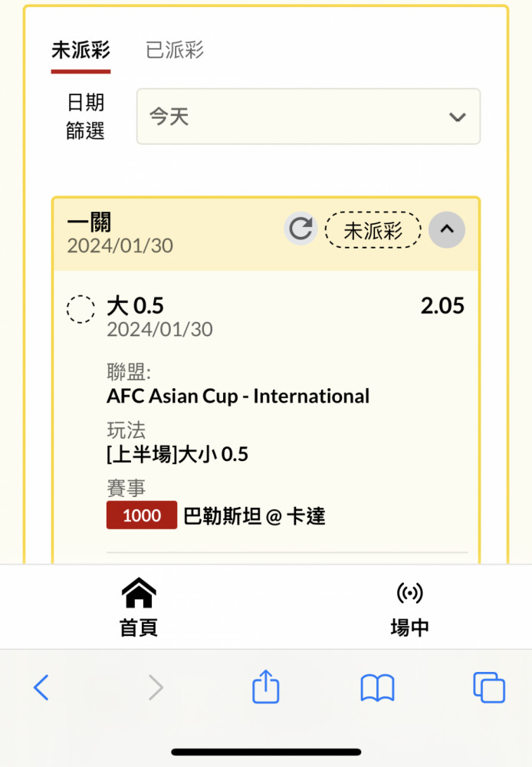Viewport: 532px width, 767px height.
Task: Click the 巴勒斯坦 @ 卡達 match text
Action: (255, 516)
